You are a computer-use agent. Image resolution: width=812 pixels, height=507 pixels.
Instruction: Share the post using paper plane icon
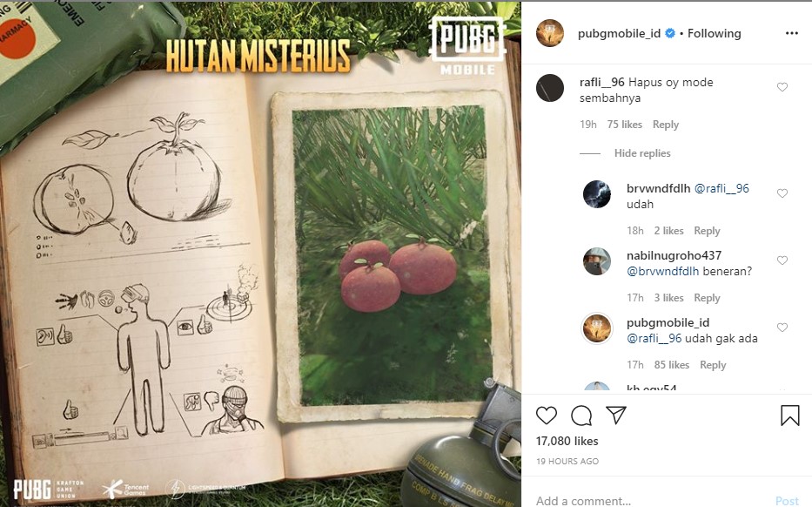coord(616,415)
